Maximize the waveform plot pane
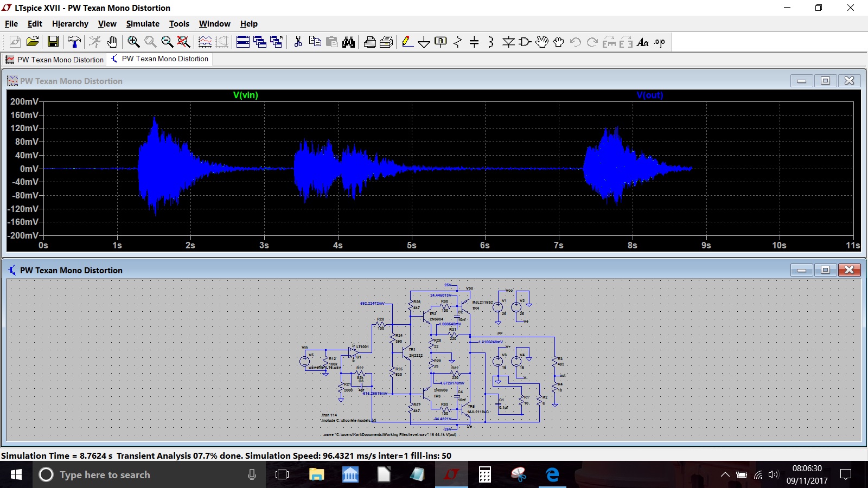Image resolution: width=868 pixels, height=488 pixels. (825, 81)
